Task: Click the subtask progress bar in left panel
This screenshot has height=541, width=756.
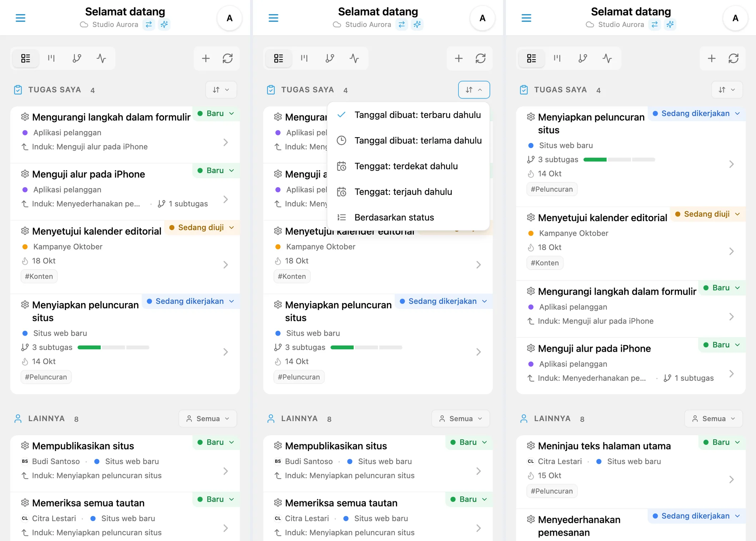Action: [x=113, y=347]
